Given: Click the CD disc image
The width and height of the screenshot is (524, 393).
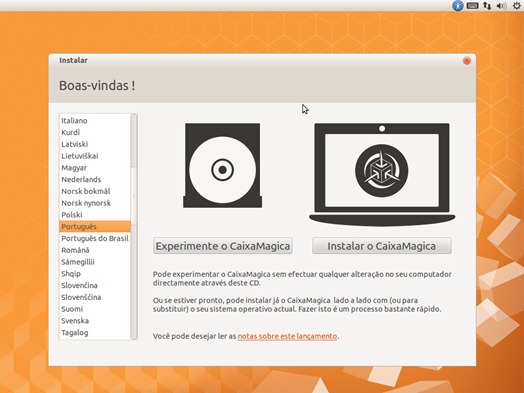Looking at the screenshot, I should coord(223,165).
